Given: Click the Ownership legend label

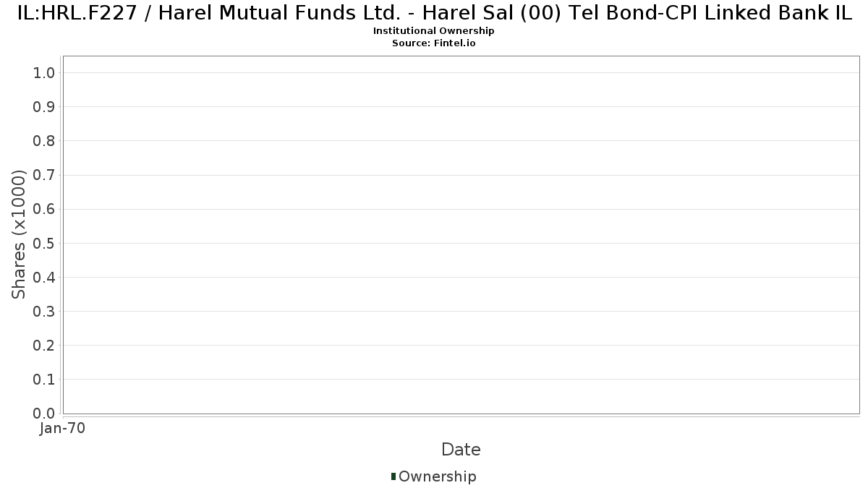Looking at the screenshot, I should 437,476.
